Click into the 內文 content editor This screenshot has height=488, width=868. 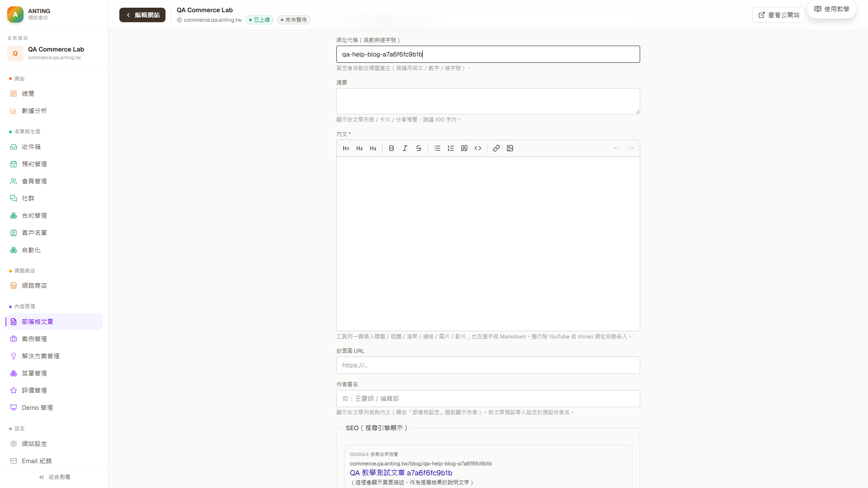pyautogui.click(x=488, y=244)
